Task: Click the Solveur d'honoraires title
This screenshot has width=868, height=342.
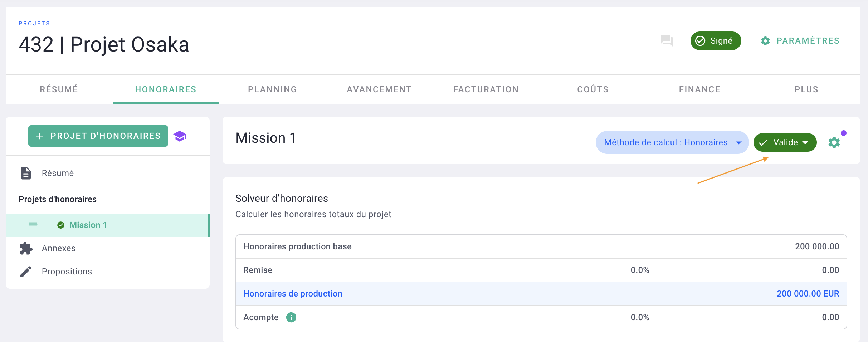Action: 282,198
